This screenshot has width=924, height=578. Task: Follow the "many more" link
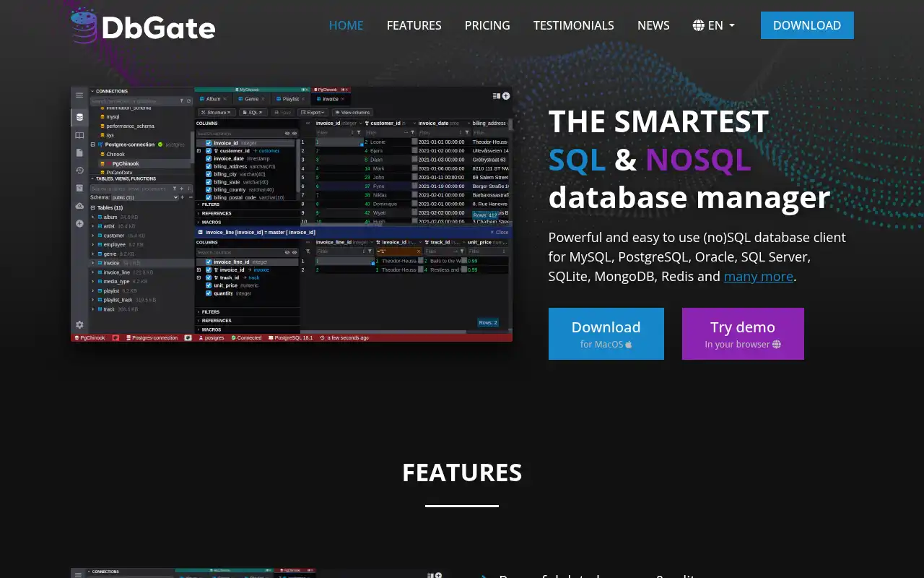tap(759, 277)
